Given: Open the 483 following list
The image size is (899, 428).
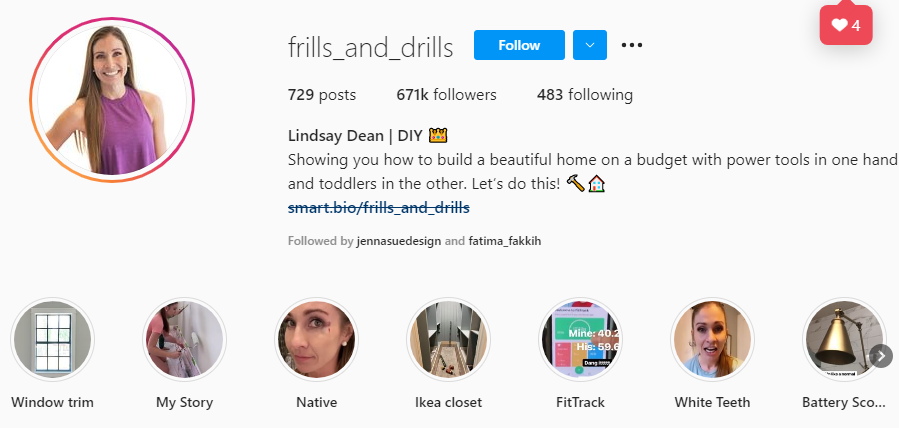Looking at the screenshot, I should (x=585, y=95).
